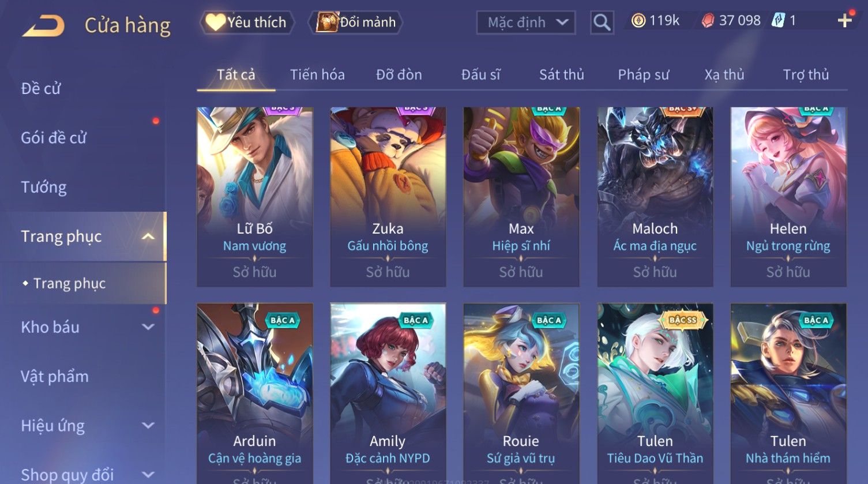Switch to the Pháp sư tab

tap(643, 74)
